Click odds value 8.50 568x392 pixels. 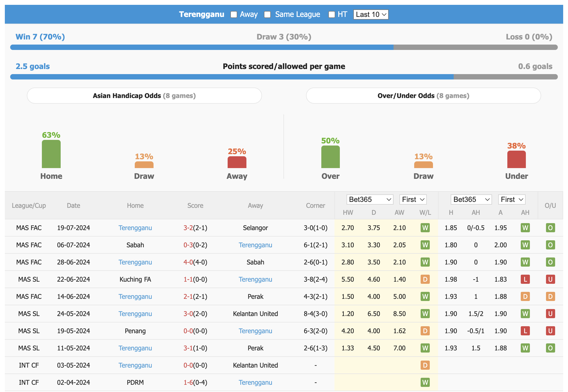click(399, 314)
